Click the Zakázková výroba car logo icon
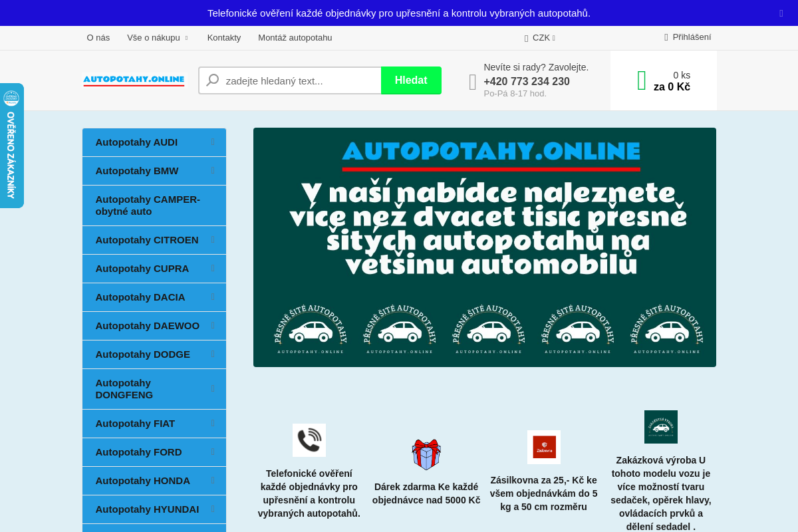798x532 pixels. [x=660, y=426]
